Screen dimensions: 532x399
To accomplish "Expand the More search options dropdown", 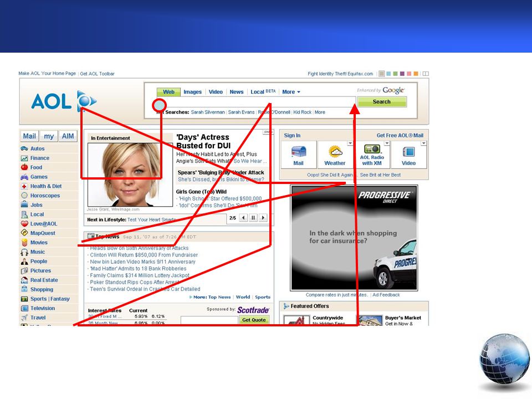I will [291, 92].
